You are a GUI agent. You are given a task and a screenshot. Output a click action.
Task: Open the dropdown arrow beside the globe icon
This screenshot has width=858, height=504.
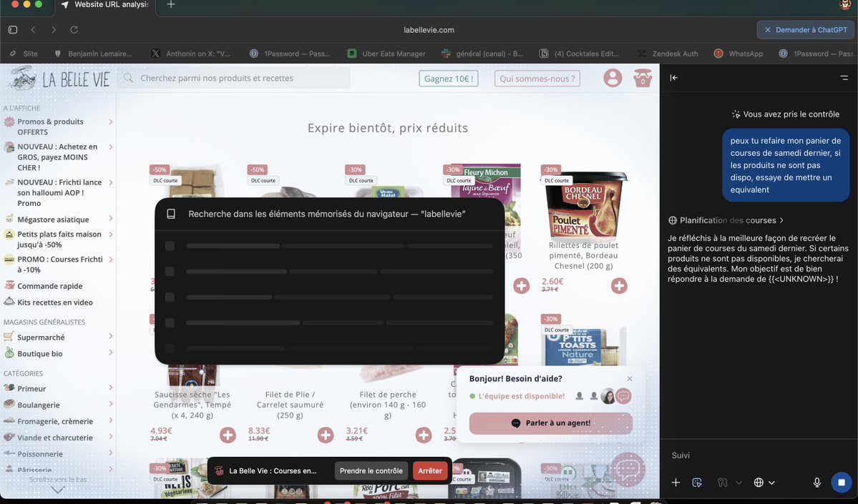[771, 483]
